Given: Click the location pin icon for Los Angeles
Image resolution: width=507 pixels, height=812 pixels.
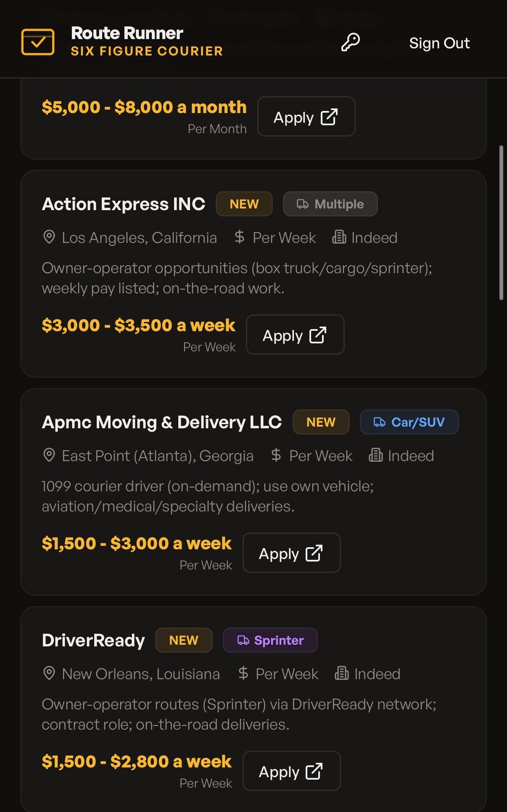Looking at the screenshot, I should 49,237.
